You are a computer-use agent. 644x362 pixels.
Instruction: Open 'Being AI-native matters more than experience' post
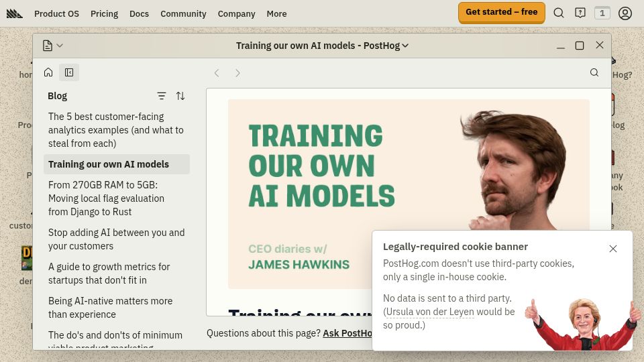pyautogui.click(x=116, y=308)
